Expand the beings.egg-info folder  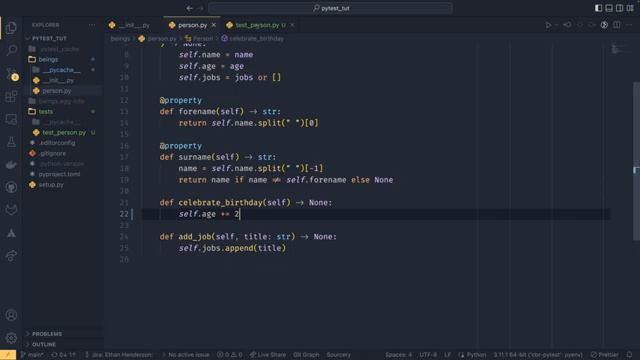point(62,101)
